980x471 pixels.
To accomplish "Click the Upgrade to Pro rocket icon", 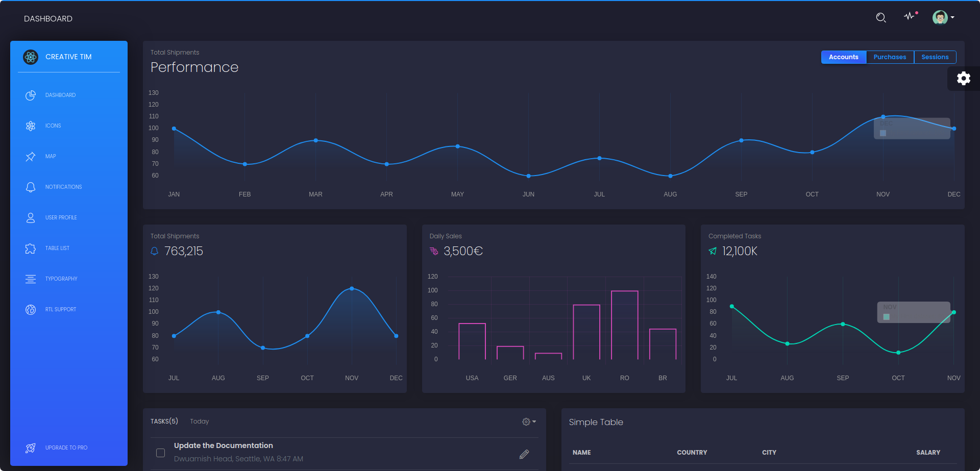I will (31, 448).
